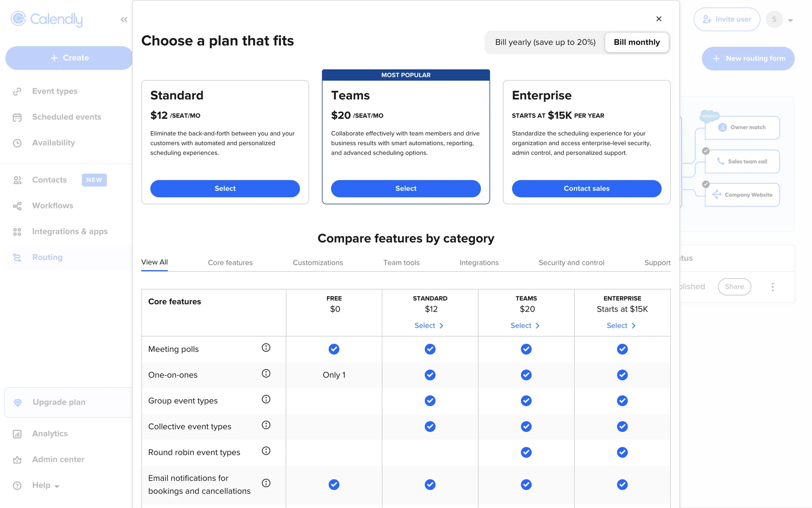Click the Calendly logo

(x=47, y=19)
